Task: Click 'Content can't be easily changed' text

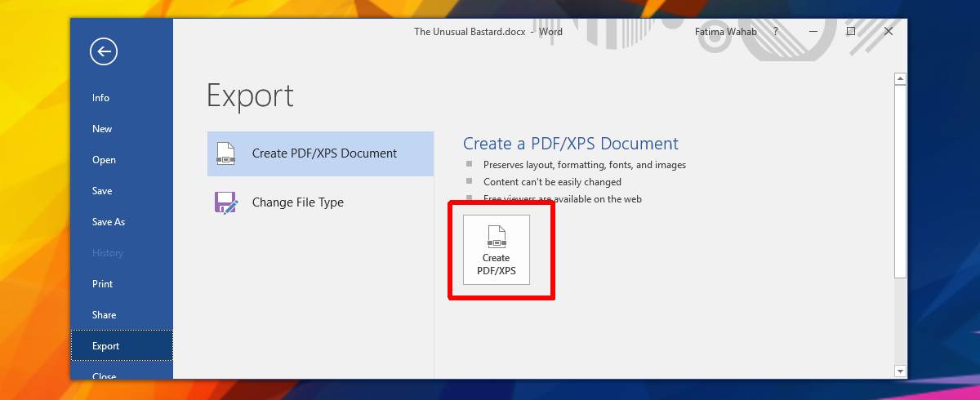Action: pos(552,182)
